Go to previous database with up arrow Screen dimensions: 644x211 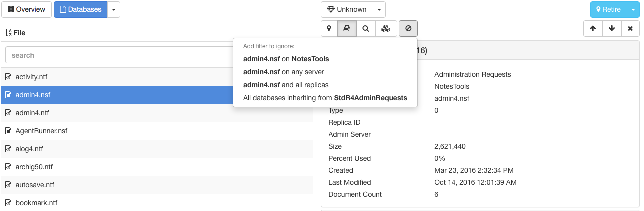593,29
